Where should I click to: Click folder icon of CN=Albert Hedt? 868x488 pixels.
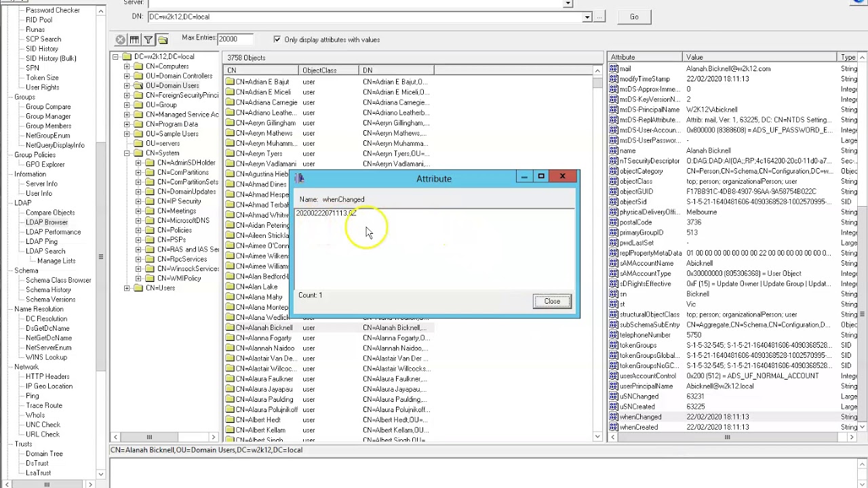230,420
